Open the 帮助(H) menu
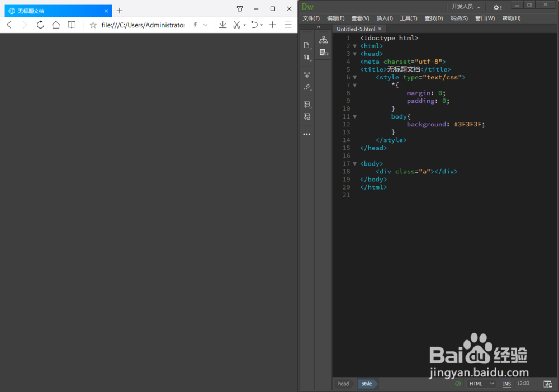The width and height of the screenshot is (559, 392). click(511, 18)
